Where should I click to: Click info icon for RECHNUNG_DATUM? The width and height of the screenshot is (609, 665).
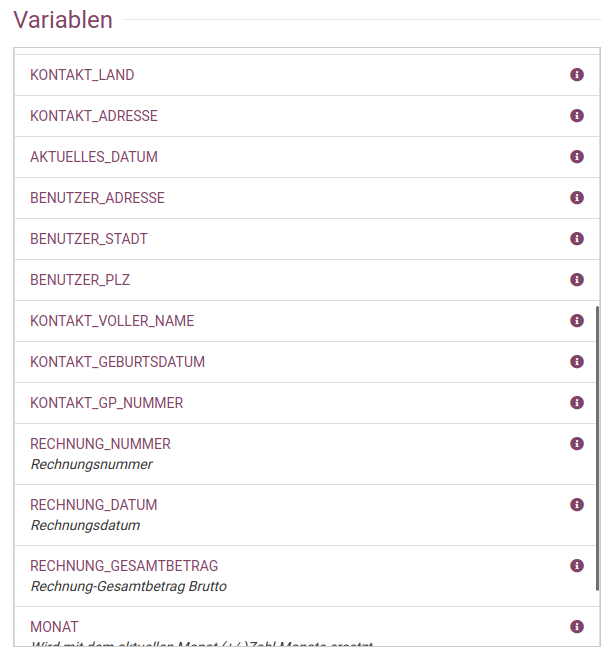pyautogui.click(x=577, y=505)
